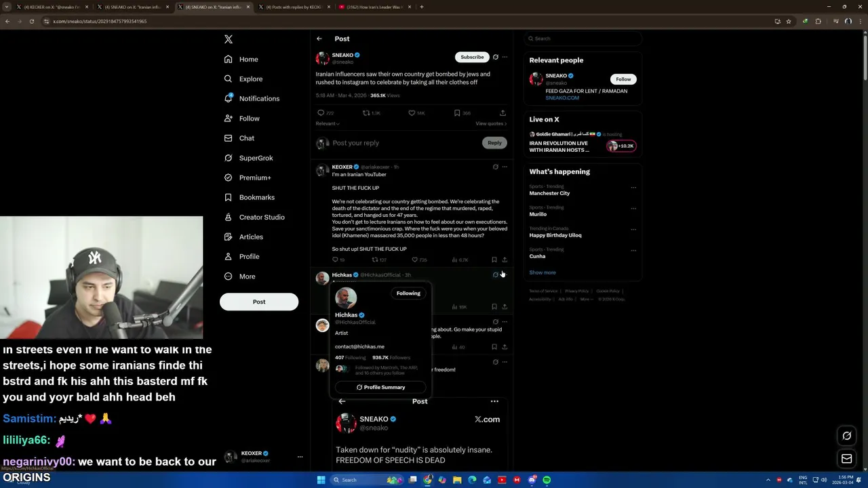The image size is (868, 488).
Task: Open Explore in the X sidebar
Action: pyautogui.click(x=243, y=79)
